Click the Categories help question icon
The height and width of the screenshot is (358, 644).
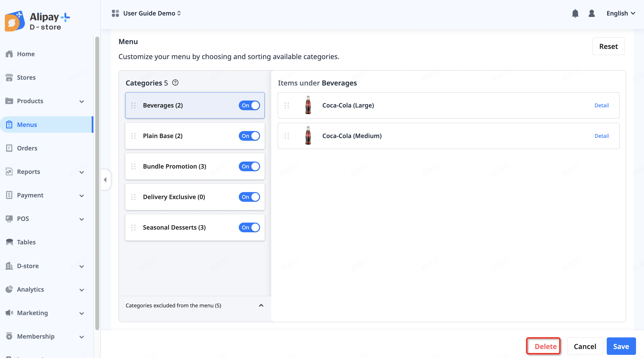pos(175,83)
